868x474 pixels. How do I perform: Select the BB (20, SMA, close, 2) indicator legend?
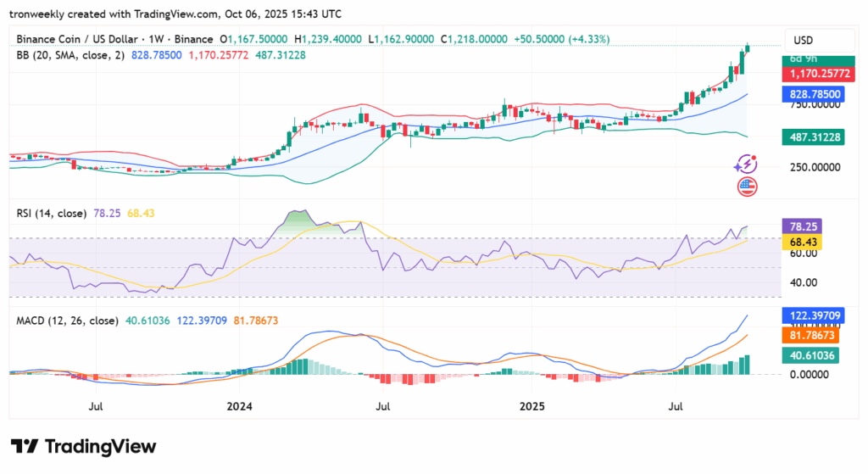coord(71,54)
